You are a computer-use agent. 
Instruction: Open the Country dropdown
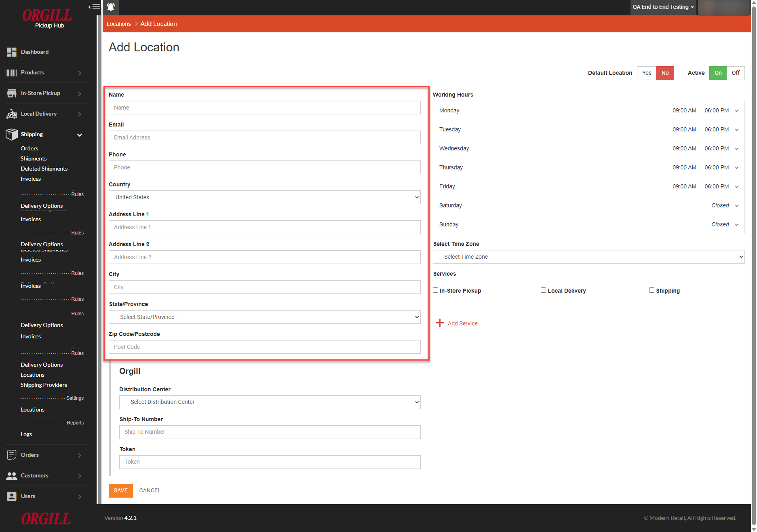click(265, 197)
